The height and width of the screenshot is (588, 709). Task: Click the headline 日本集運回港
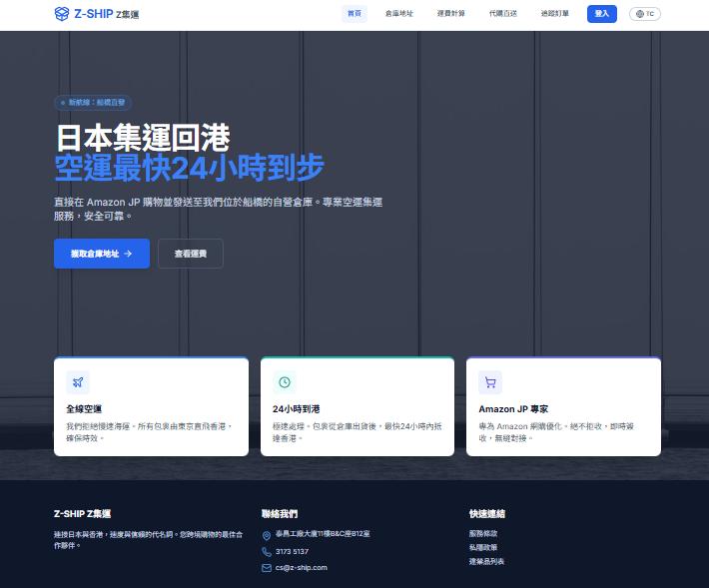coord(143,138)
